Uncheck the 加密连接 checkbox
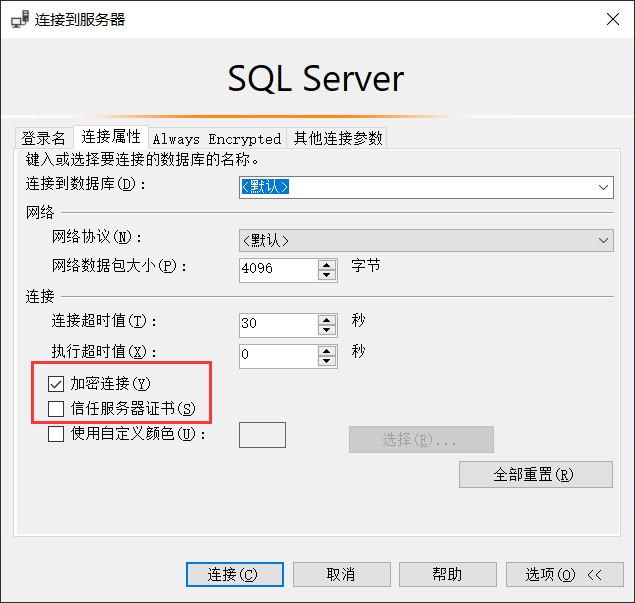Viewport: 635px width, 603px height. pos(56,384)
